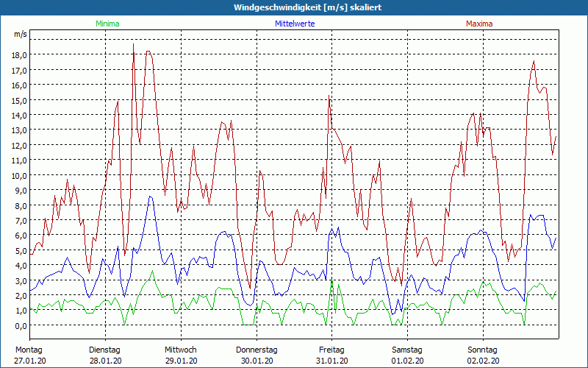
Task: Select the Donnerstag day label
Action: (257, 350)
